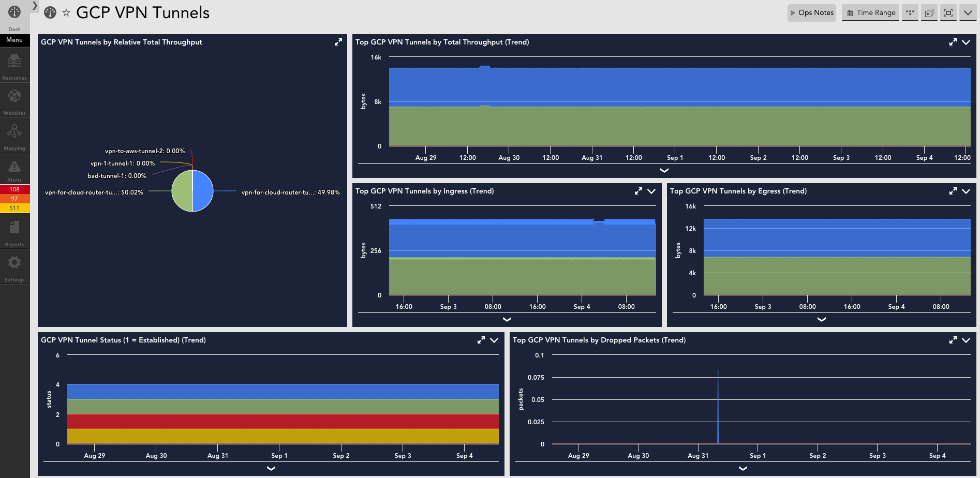This screenshot has height=478, width=980.
Task: Open the Resources section
Action: 14,67
